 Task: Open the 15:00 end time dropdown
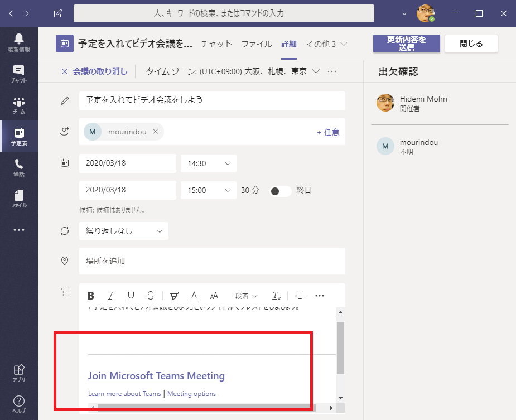[x=208, y=190]
